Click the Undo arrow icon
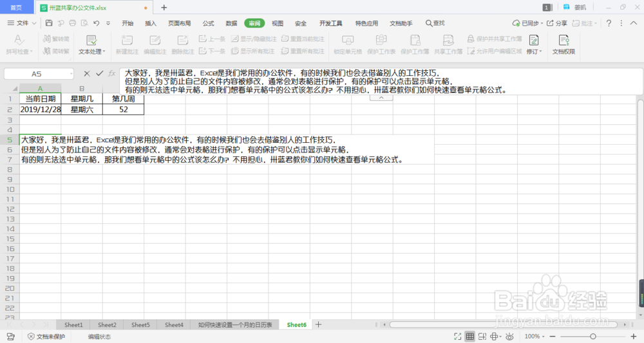Screen dimensions: 644x343 pos(96,23)
